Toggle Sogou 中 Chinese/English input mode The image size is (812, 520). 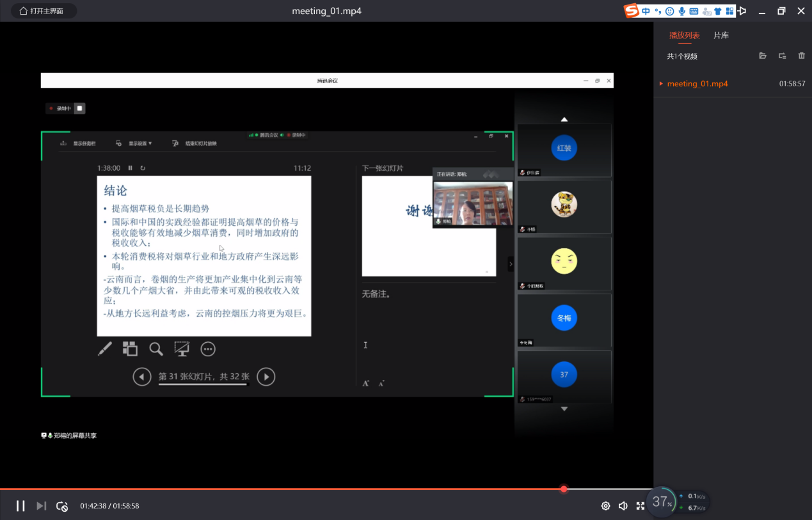point(646,11)
